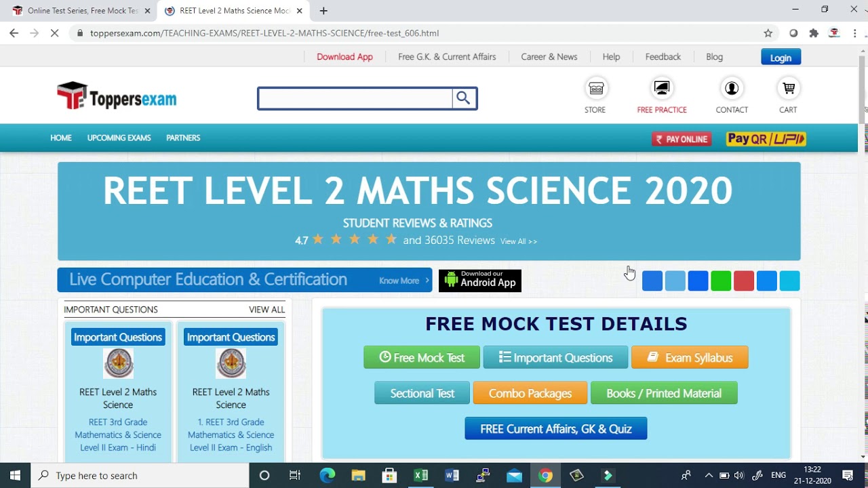The image size is (868, 488).
Task: Open the CONTACT person icon
Action: coord(732,89)
